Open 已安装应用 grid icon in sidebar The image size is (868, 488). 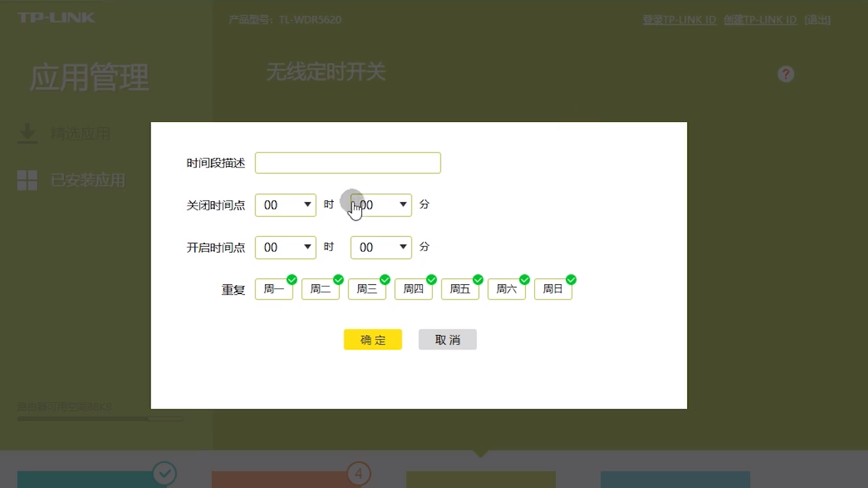click(x=27, y=180)
